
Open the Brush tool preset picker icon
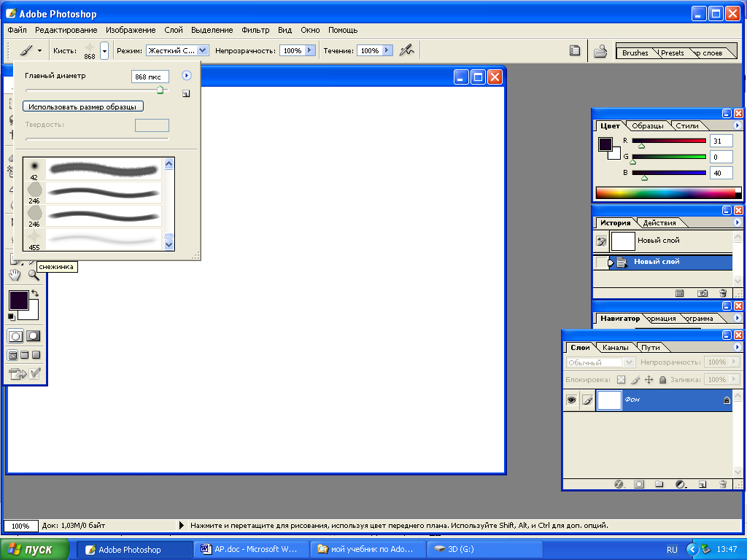pos(26,50)
